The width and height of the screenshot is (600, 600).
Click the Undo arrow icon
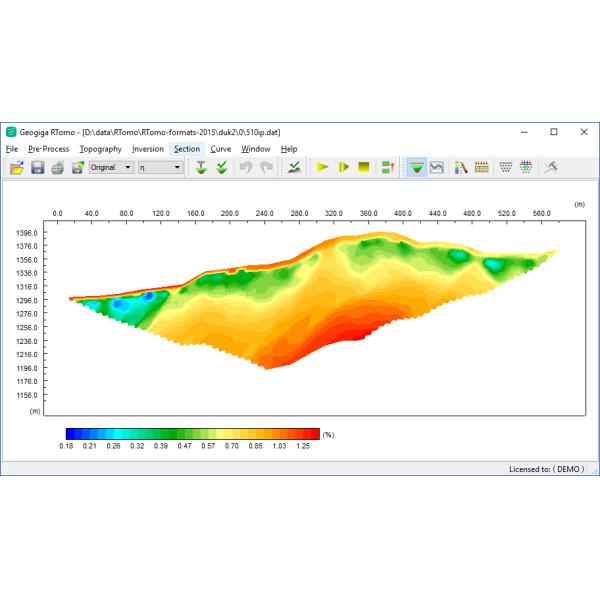[x=245, y=167]
